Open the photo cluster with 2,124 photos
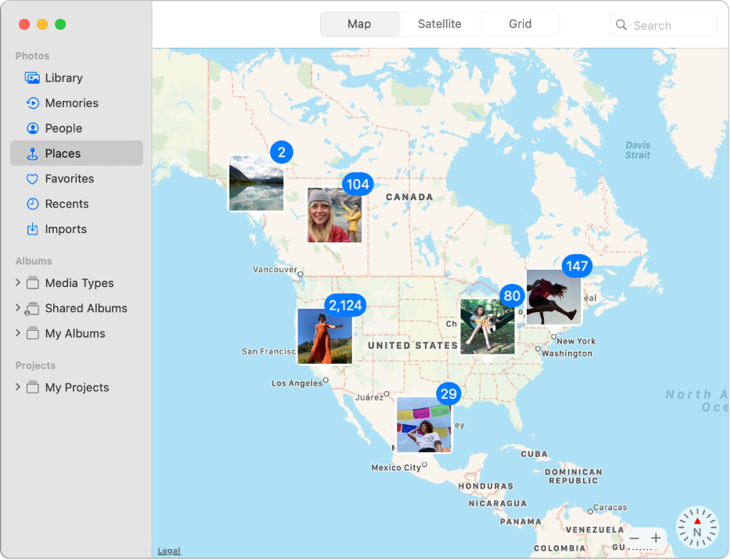 pos(324,336)
